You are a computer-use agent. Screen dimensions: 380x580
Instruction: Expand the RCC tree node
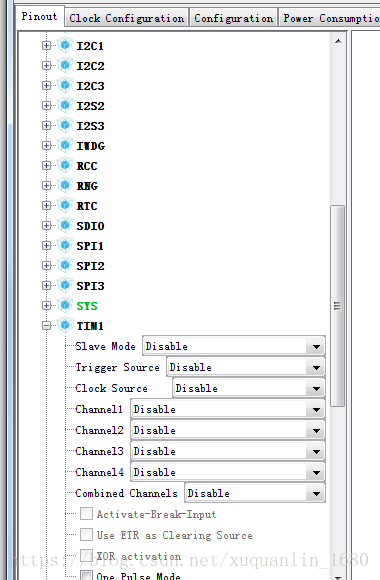tap(46, 165)
